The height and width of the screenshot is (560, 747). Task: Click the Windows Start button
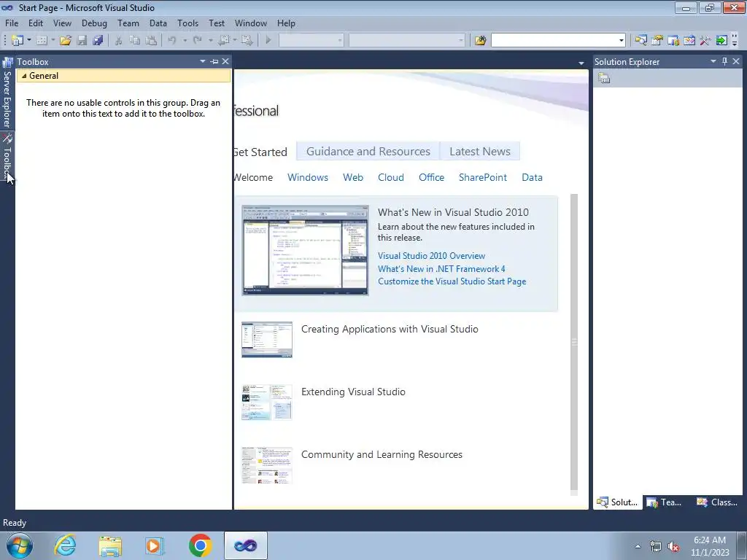pyautogui.click(x=19, y=545)
